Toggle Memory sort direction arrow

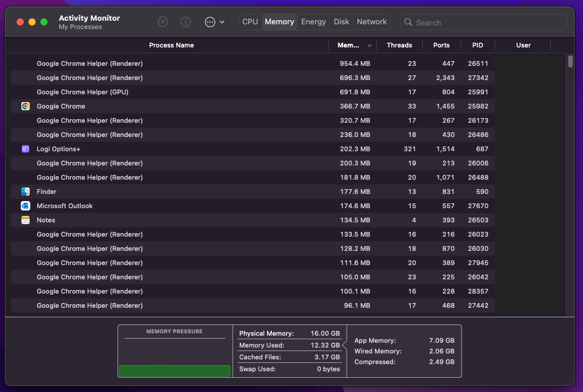(x=369, y=46)
